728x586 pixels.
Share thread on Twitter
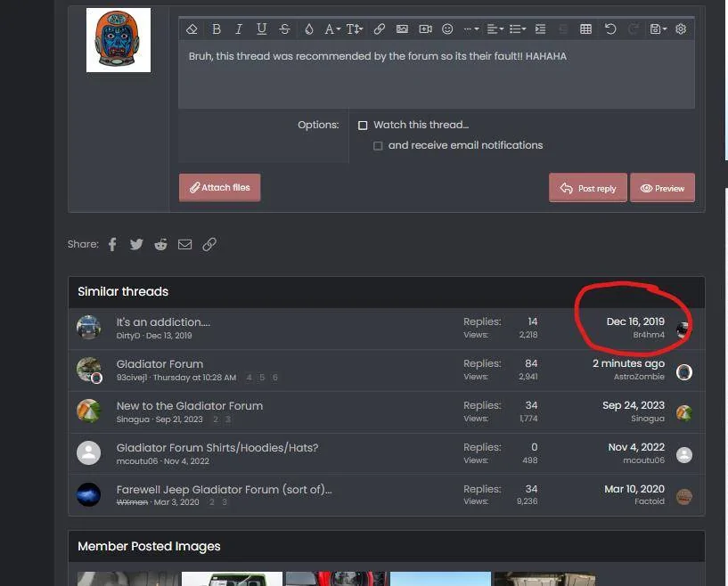point(136,245)
